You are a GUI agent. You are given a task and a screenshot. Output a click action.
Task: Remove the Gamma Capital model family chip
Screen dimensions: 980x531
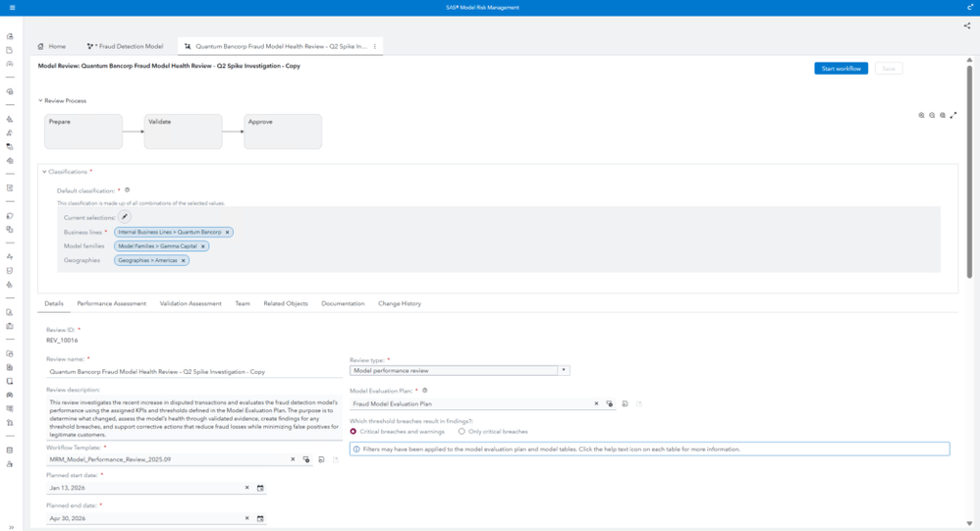(x=203, y=246)
